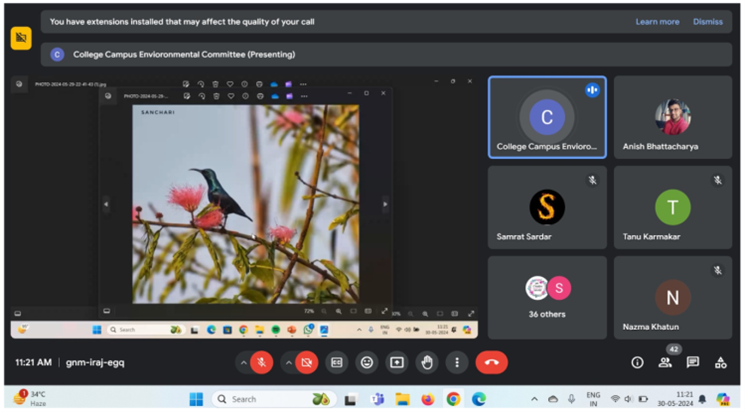This screenshot has height=412, width=745.
Task: Toggle closed captions in the call bar
Action: tap(337, 362)
